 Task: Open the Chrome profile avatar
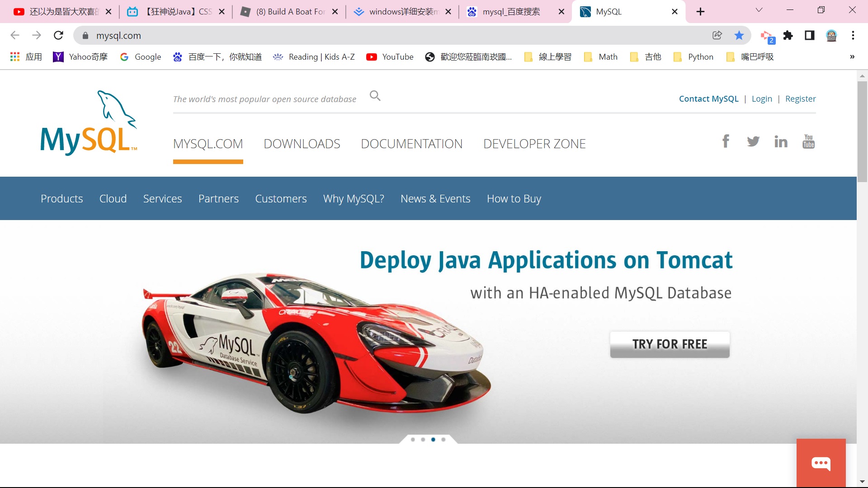coord(831,35)
